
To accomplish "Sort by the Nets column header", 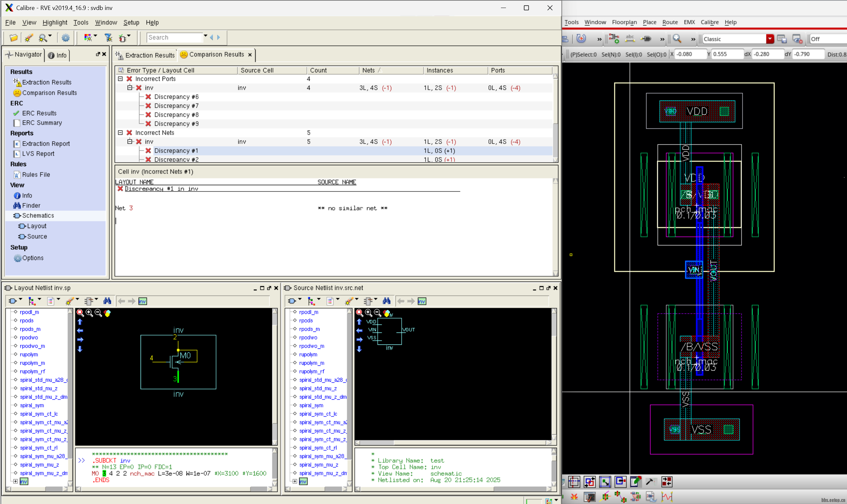I will 391,70.
